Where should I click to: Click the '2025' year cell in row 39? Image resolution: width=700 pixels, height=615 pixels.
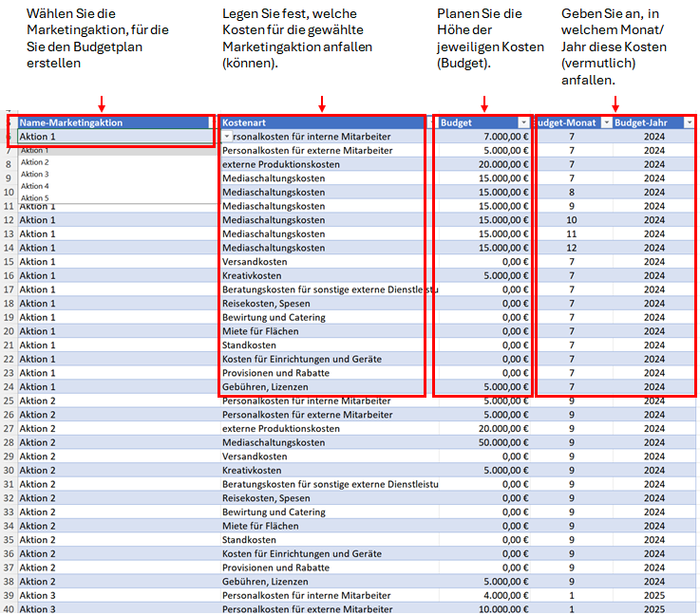654,596
